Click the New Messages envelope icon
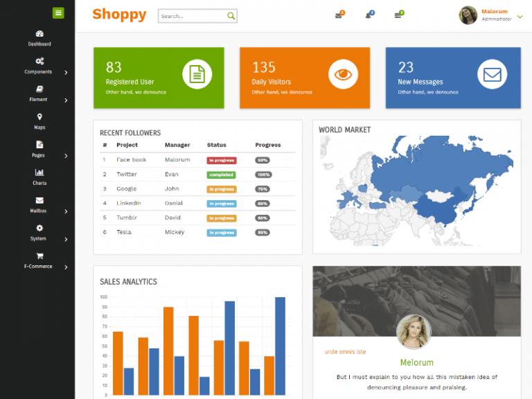 [492, 74]
